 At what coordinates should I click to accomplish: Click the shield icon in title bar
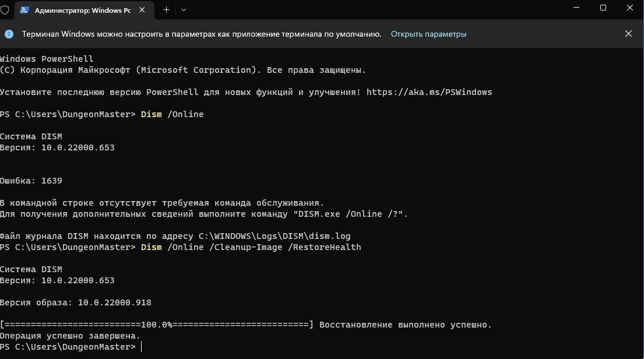5,10
